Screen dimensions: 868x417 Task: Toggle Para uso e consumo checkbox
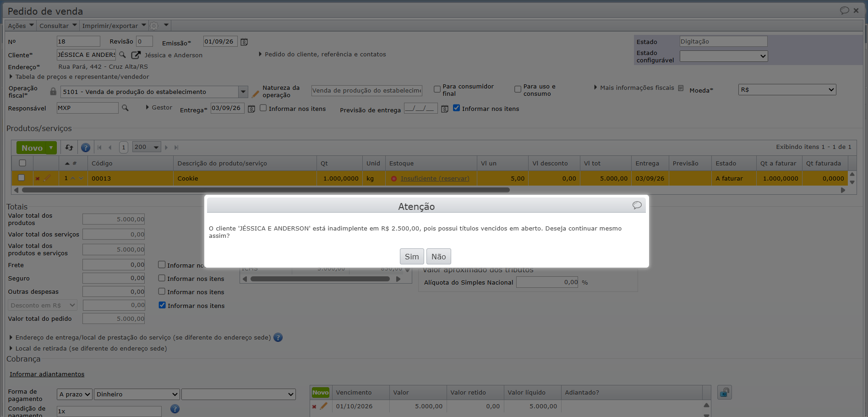[x=518, y=89]
